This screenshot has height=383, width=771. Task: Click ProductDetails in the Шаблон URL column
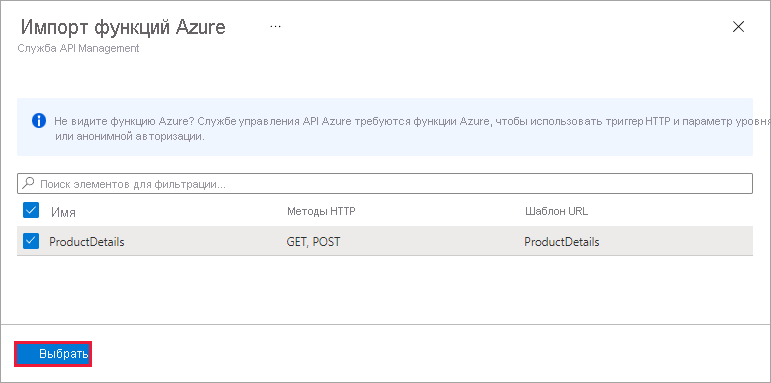pos(562,241)
